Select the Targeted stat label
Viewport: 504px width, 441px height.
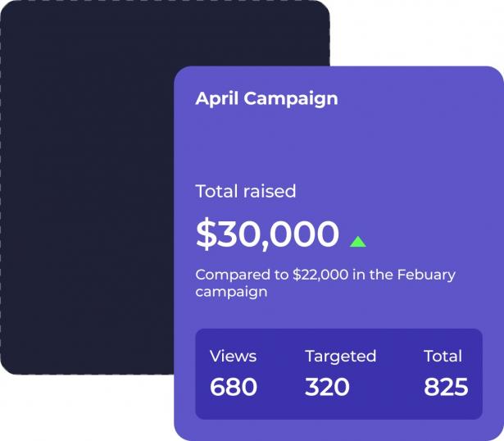coord(340,357)
